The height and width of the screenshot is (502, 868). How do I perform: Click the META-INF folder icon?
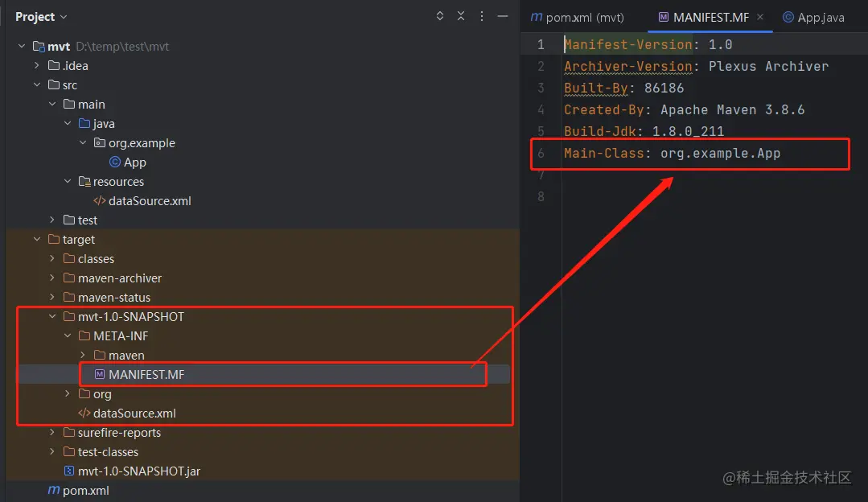(84, 336)
